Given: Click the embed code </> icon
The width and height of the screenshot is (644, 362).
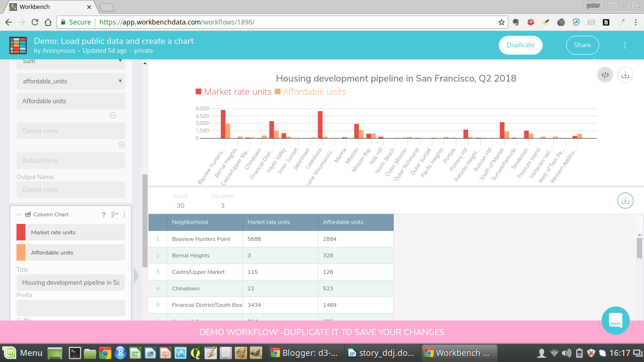Looking at the screenshot, I should coord(605,74).
